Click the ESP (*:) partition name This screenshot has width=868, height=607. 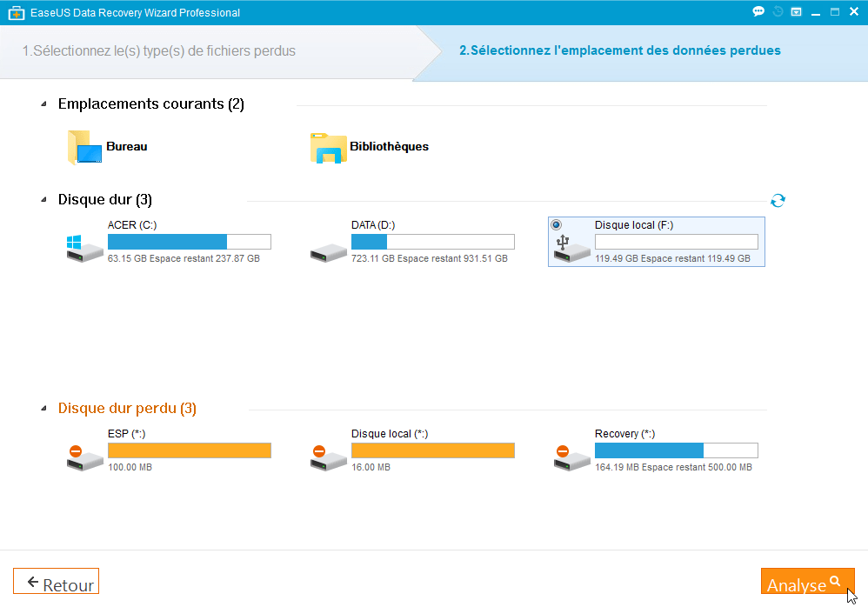[127, 434]
